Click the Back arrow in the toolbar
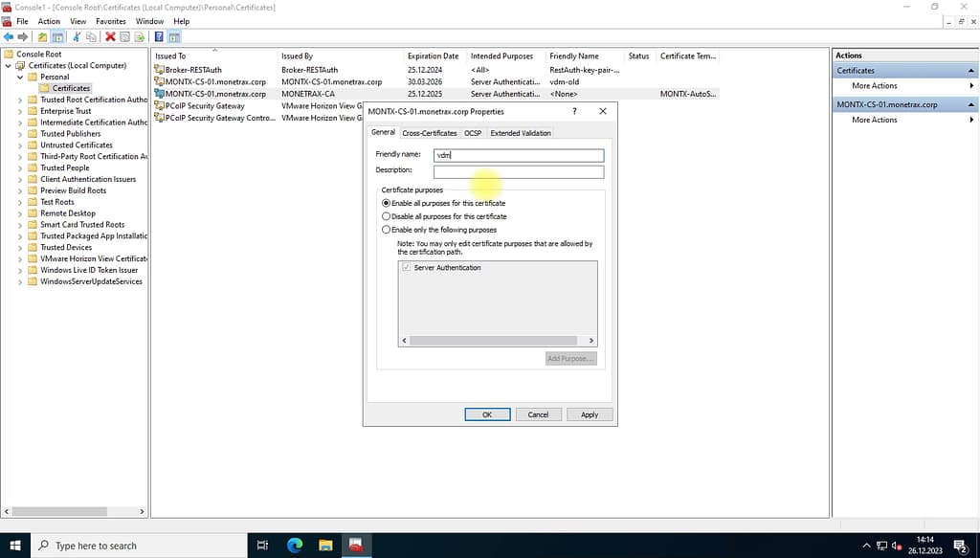 pyautogui.click(x=9, y=36)
